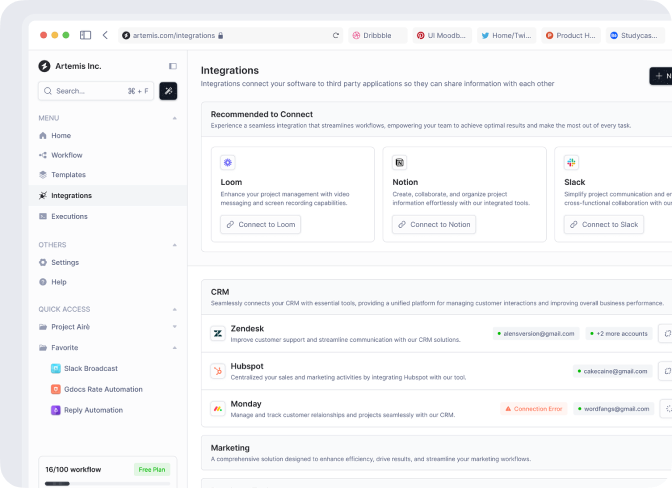Click the wordfangs@gmail.com account badge

[614, 409]
